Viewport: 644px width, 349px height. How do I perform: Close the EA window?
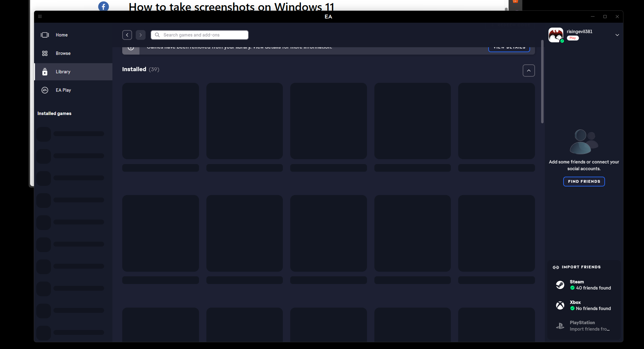click(x=617, y=17)
